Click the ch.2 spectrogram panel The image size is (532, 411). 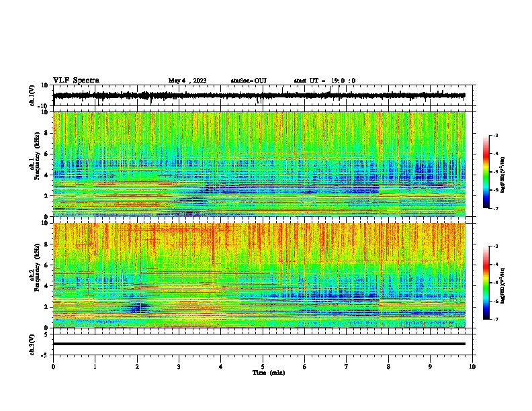[x=259, y=275]
